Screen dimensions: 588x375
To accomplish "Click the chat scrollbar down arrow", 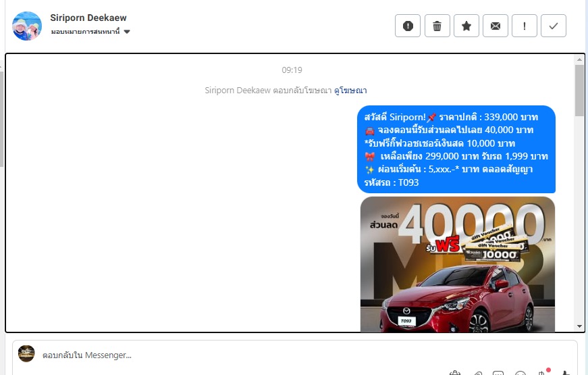I will click(x=579, y=326).
